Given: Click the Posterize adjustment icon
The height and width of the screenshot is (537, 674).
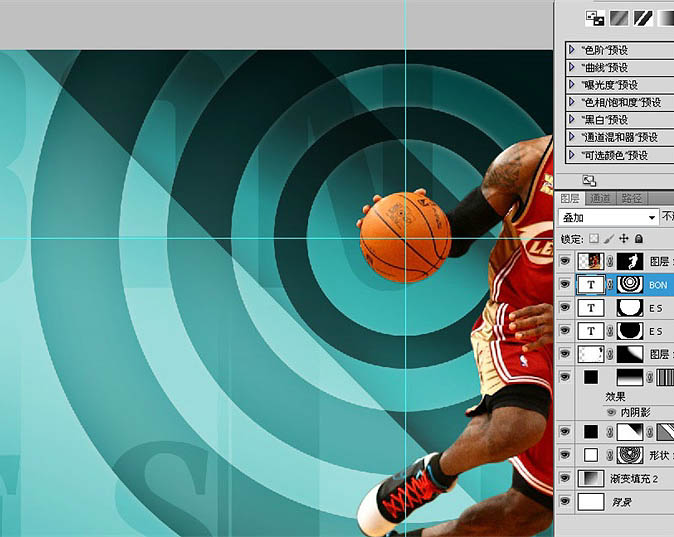Looking at the screenshot, I should tap(619, 18).
